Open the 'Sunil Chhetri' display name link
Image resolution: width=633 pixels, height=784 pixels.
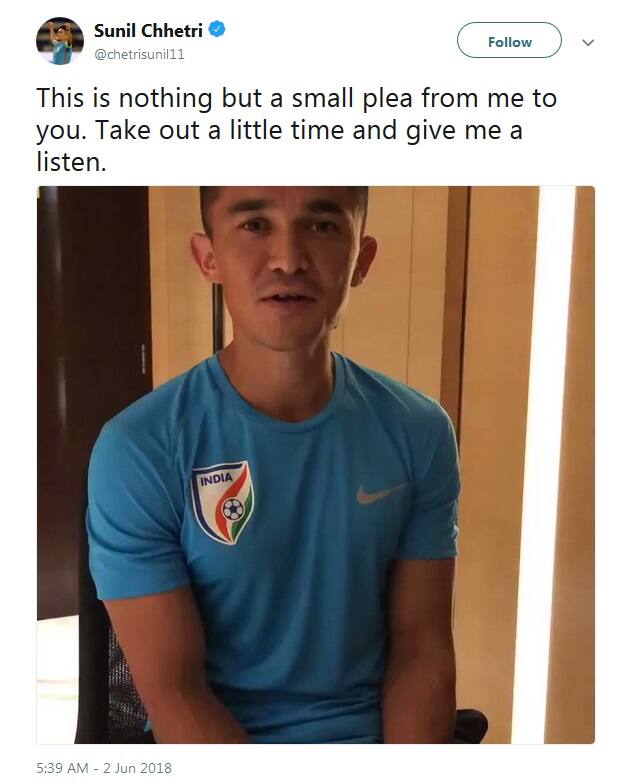pos(148,31)
